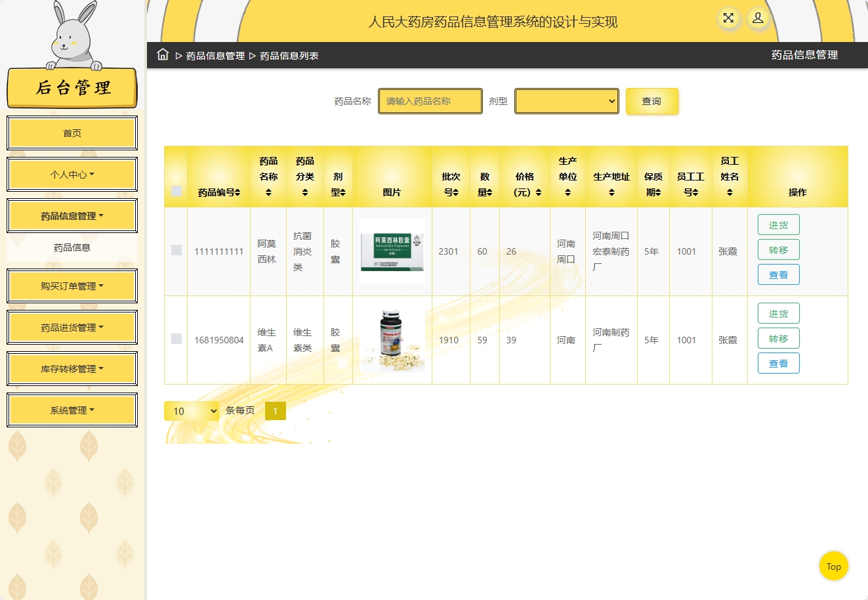868x600 pixels.
Task: Click the Top scroll-to-top button
Action: 834,567
